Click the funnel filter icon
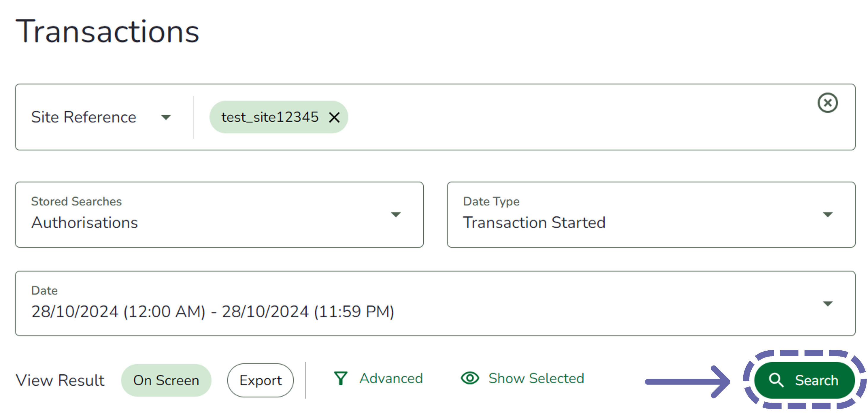The width and height of the screenshot is (868, 413). [340, 378]
